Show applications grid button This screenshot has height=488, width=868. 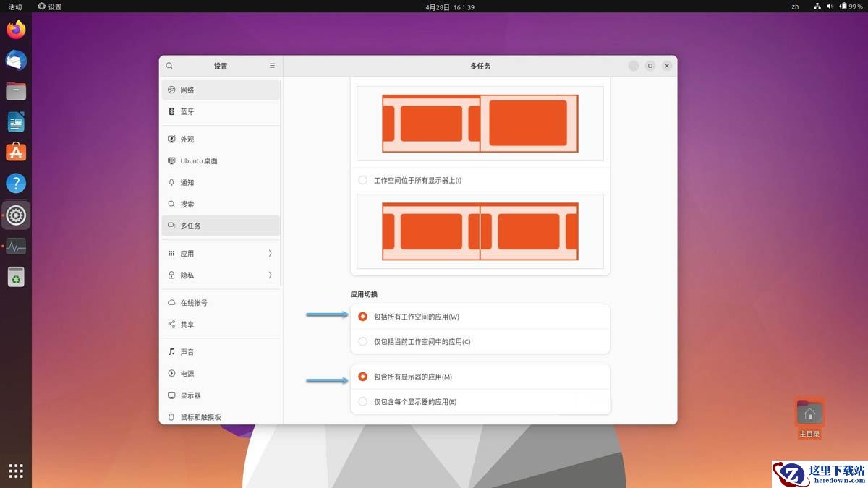[x=16, y=471]
